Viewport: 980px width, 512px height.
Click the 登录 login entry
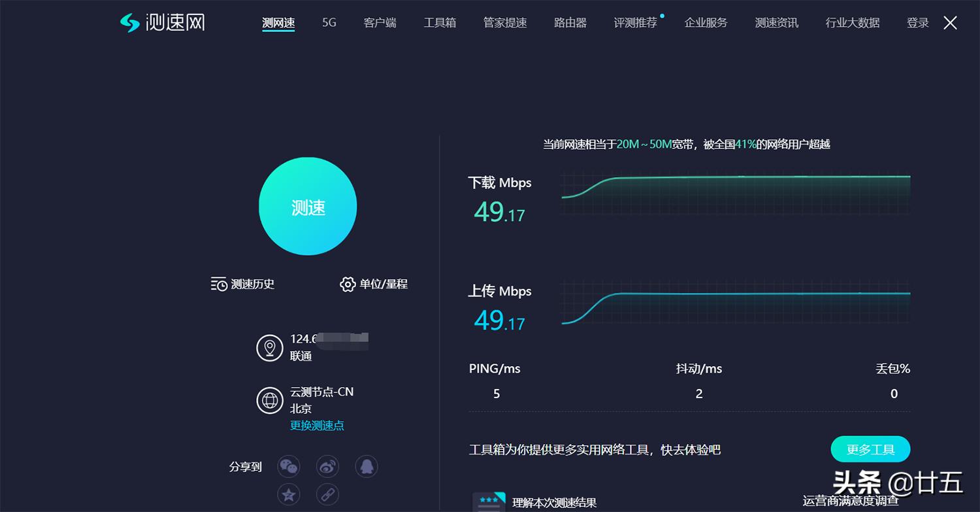[917, 22]
